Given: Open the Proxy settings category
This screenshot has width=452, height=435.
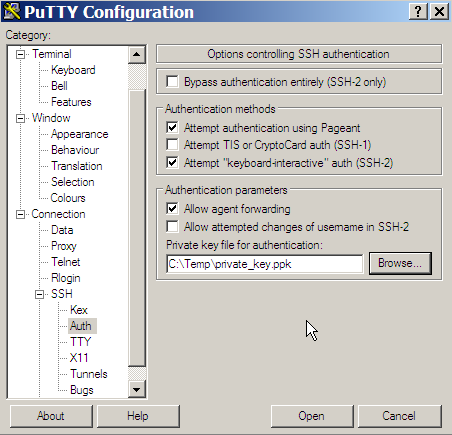Looking at the screenshot, I should point(64,246).
